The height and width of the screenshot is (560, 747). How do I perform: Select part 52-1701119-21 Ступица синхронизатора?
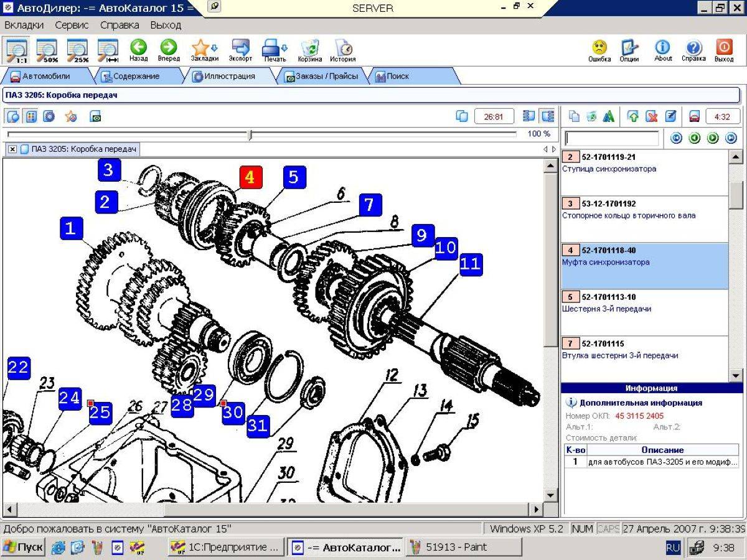coord(645,172)
